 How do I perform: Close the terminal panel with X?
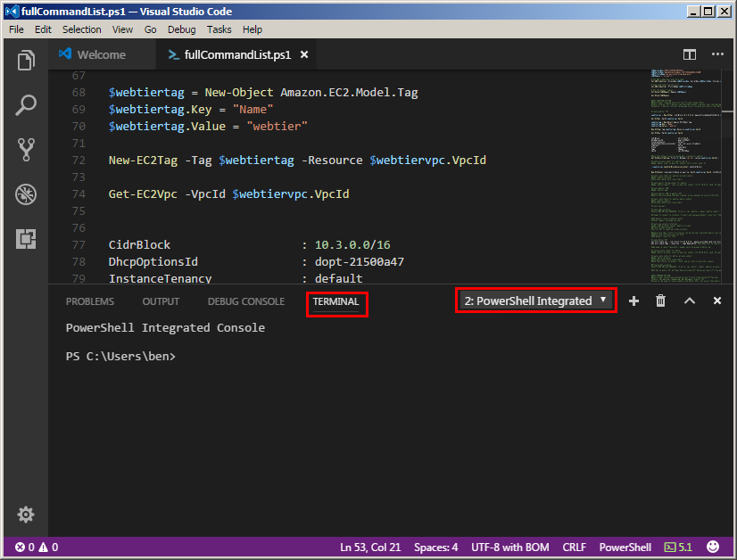click(x=716, y=301)
